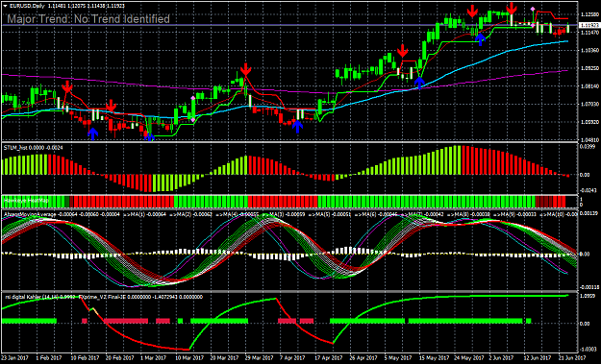Click the Hawkeye HeatMap indicator label
This screenshot has height=364, width=601.
tap(26, 200)
